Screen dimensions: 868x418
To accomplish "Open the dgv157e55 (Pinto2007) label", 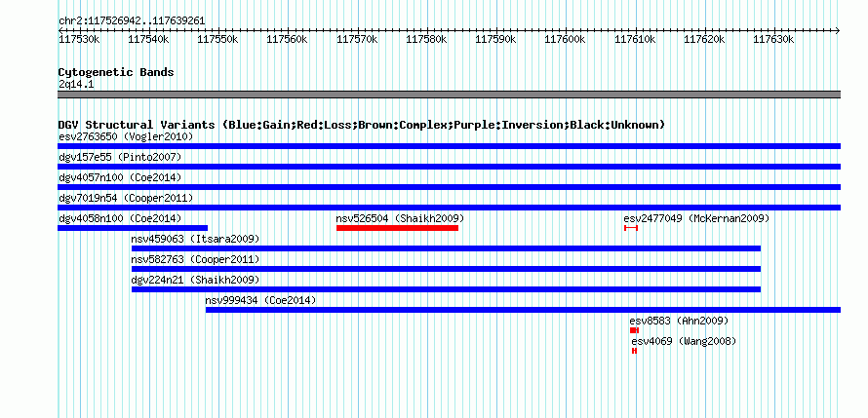I will 120,157.
